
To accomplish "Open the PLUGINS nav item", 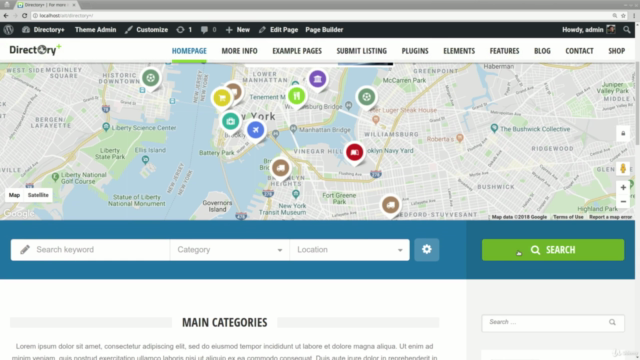I will click(x=415, y=51).
